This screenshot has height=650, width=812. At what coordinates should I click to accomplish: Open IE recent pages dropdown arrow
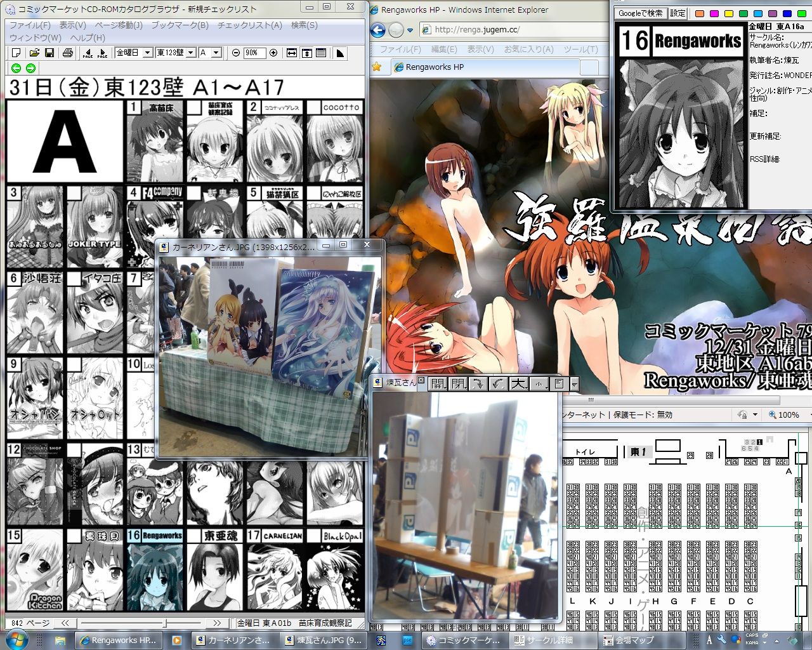[x=410, y=30]
